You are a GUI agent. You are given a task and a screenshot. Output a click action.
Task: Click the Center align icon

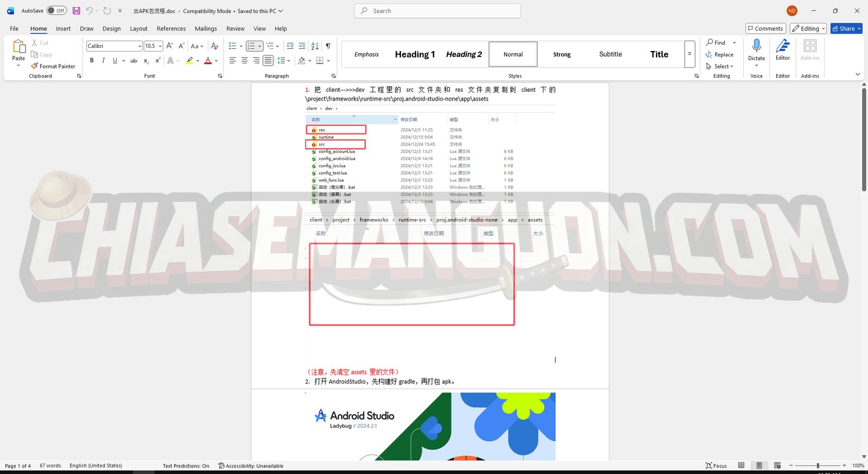point(244,61)
